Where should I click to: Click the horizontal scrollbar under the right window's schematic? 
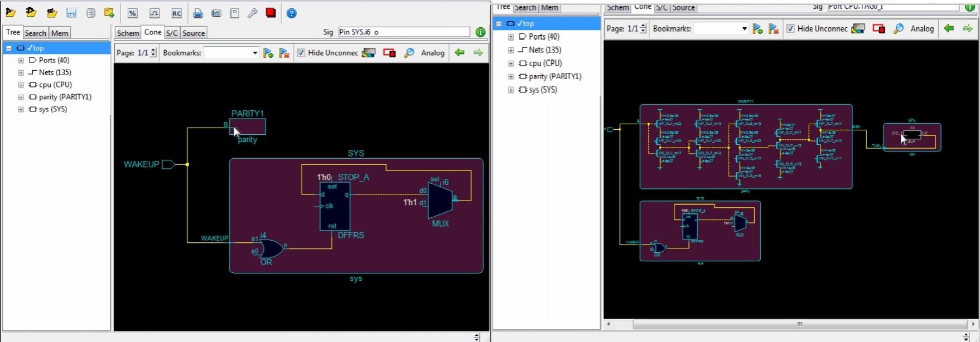click(800, 324)
